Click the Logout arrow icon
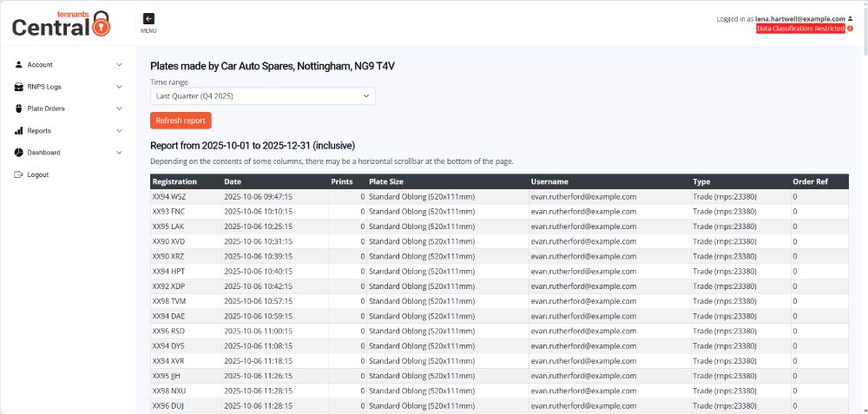Image resolution: width=868 pixels, height=414 pixels. tap(18, 174)
